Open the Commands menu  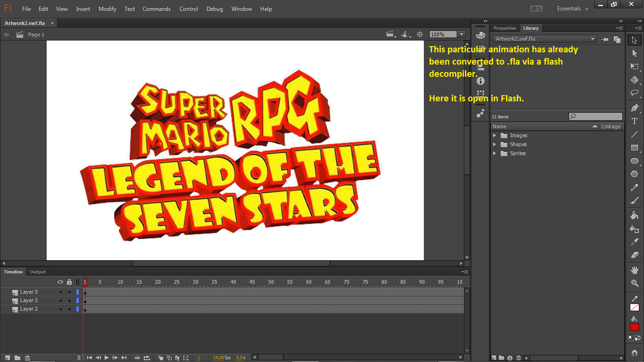[x=157, y=9]
